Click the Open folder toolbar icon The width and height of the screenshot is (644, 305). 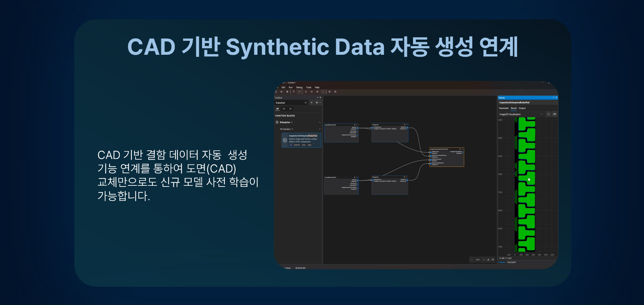281,92
